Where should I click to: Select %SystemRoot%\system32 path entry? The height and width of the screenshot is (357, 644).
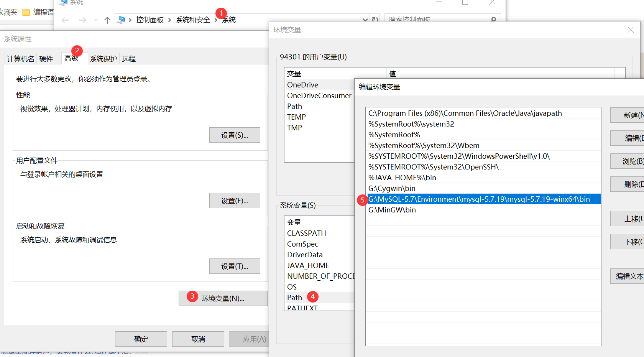point(483,124)
